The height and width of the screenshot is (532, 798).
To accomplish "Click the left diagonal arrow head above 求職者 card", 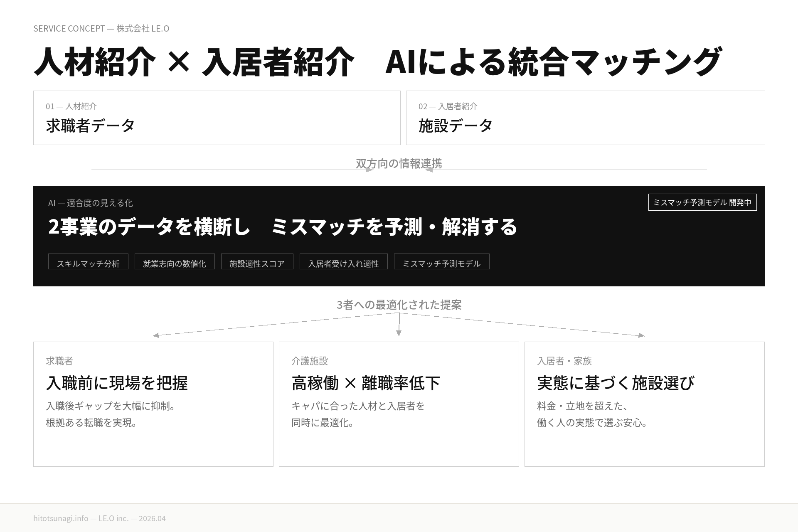I will [156, 335].
